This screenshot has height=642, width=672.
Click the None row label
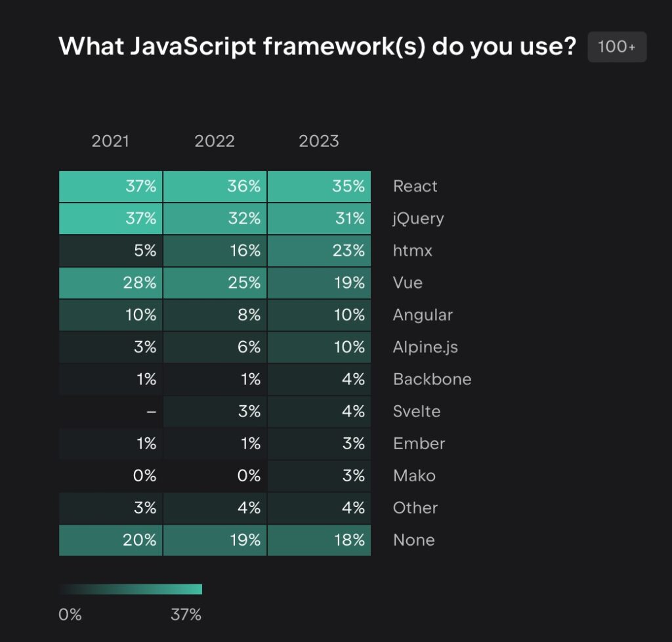pyautogui.click(x=413, y=540)
